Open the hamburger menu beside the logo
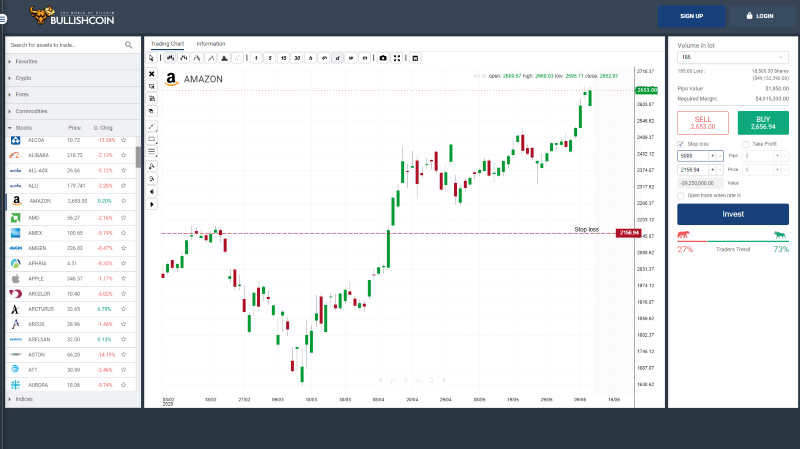The image size is (800, 449). click(x=3, y=19)
